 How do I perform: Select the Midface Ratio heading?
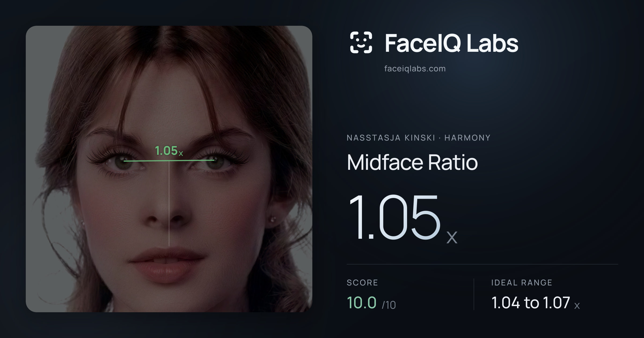tap(412, 162)
